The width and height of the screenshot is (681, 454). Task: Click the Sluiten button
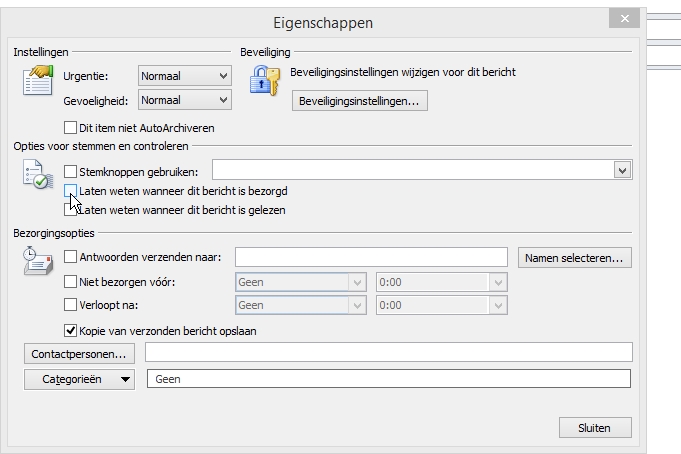(595, 428)
